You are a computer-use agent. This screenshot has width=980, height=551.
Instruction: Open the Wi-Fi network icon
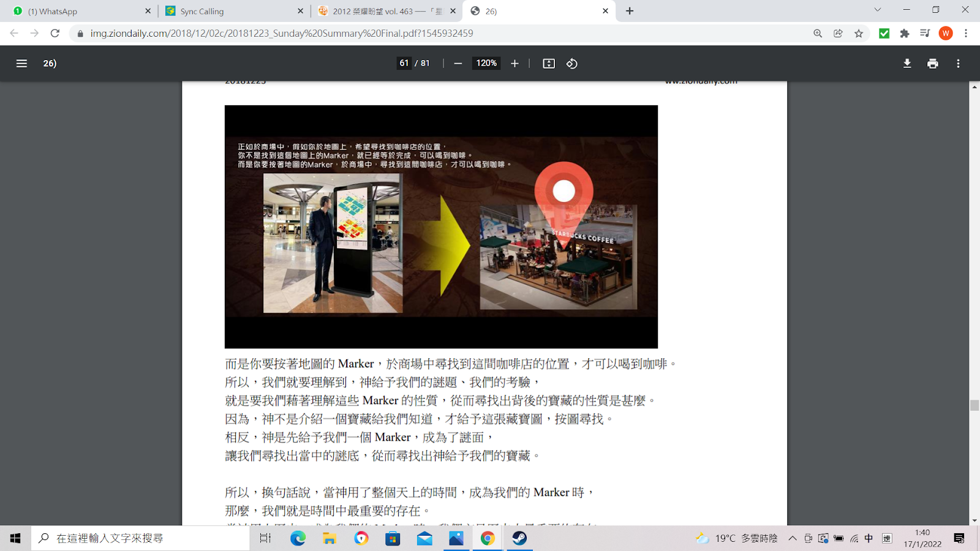854,538
